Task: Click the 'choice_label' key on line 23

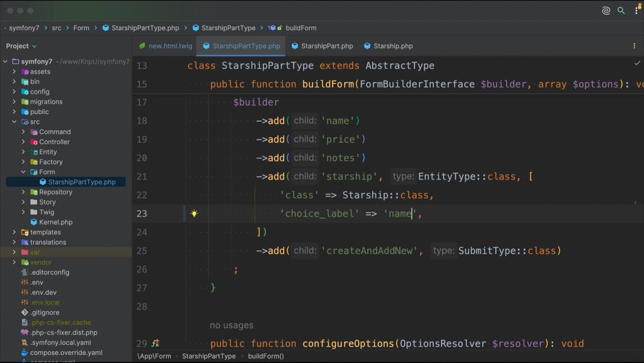Action: (x=319, y=213)
